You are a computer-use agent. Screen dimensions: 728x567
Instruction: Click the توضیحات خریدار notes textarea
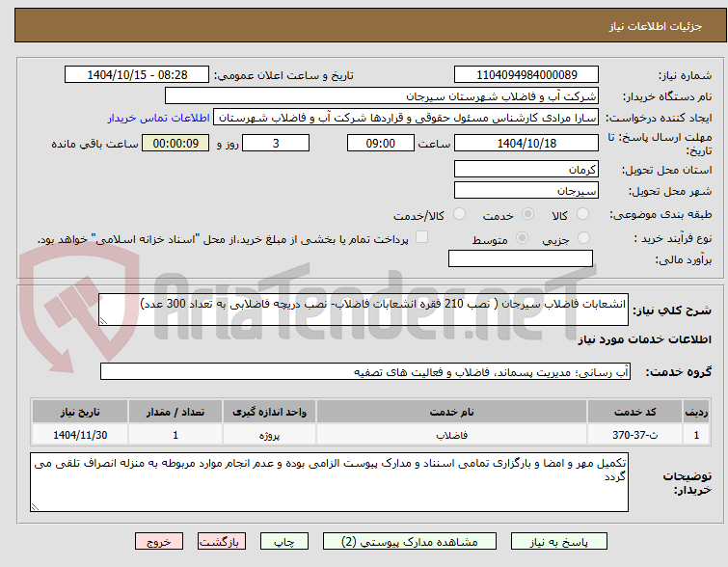[329, 482]
